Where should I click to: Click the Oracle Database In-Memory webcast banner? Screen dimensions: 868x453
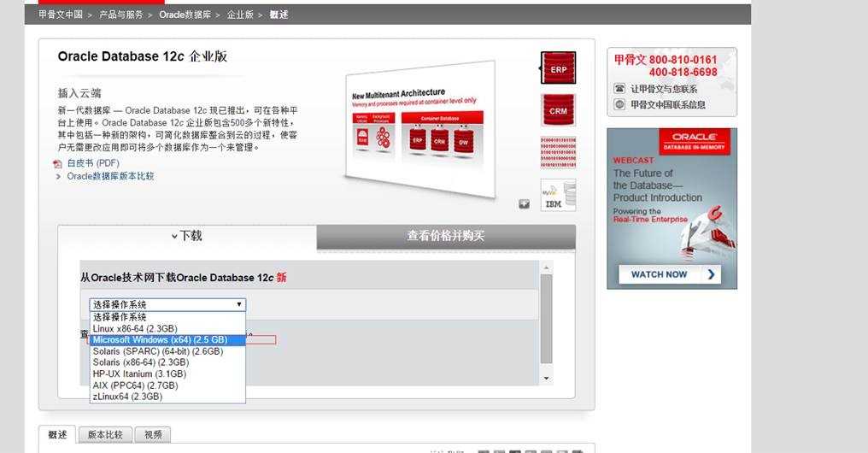672,209
